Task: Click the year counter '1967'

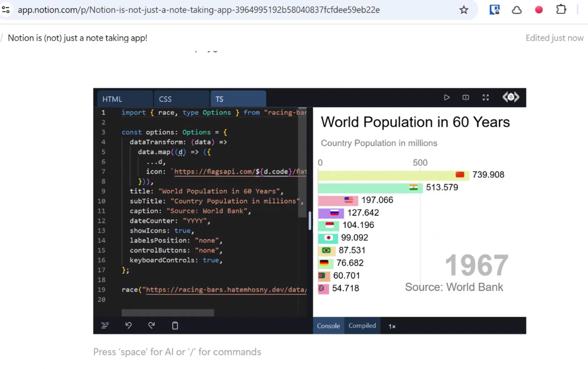Action: (476, 265)
